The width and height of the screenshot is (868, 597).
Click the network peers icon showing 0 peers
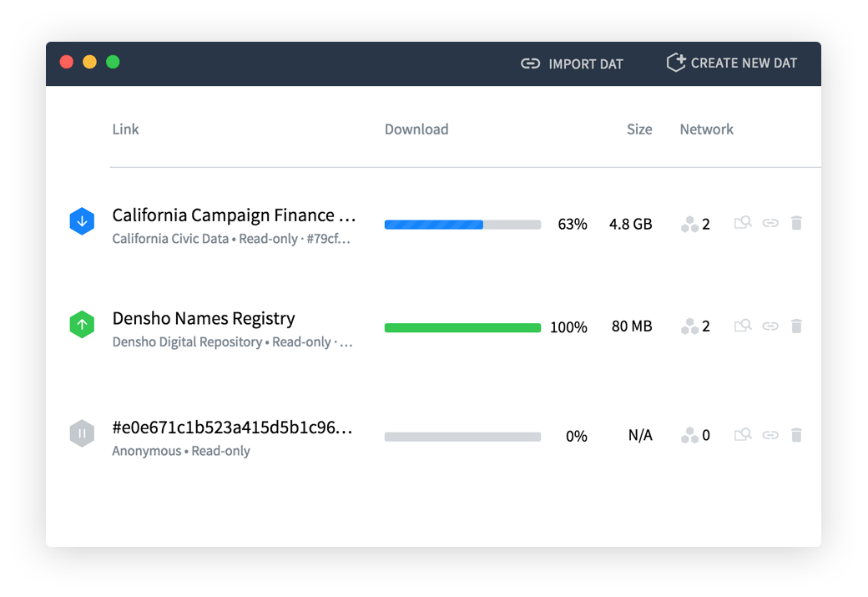(x=689, y=435)
